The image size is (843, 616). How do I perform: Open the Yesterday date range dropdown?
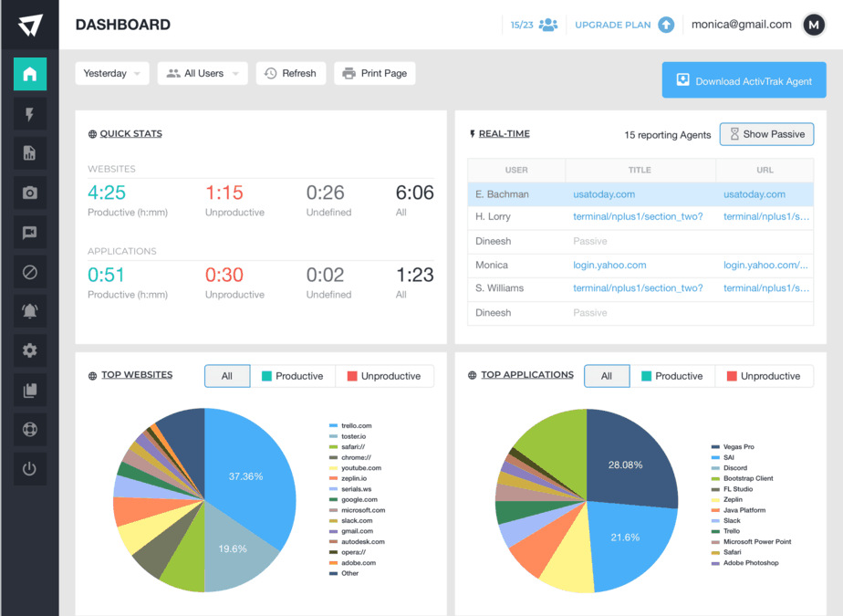tap(111, 73)
